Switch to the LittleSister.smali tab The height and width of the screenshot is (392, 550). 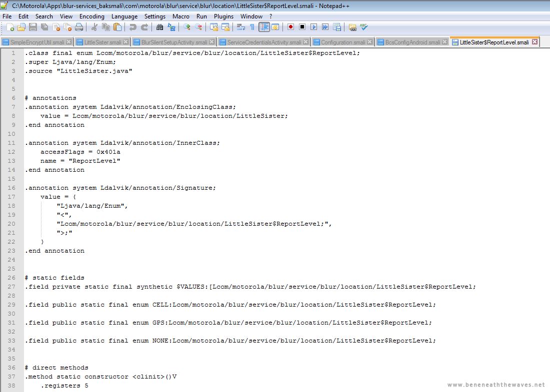coord(102,42)
